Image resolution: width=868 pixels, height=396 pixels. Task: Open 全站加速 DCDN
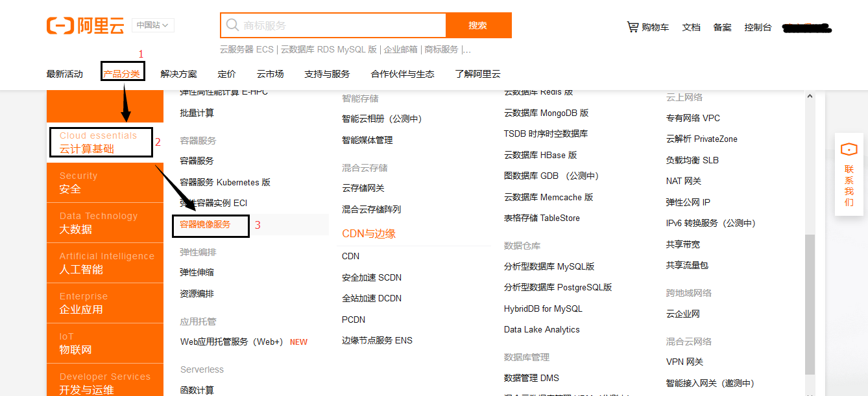372,298
